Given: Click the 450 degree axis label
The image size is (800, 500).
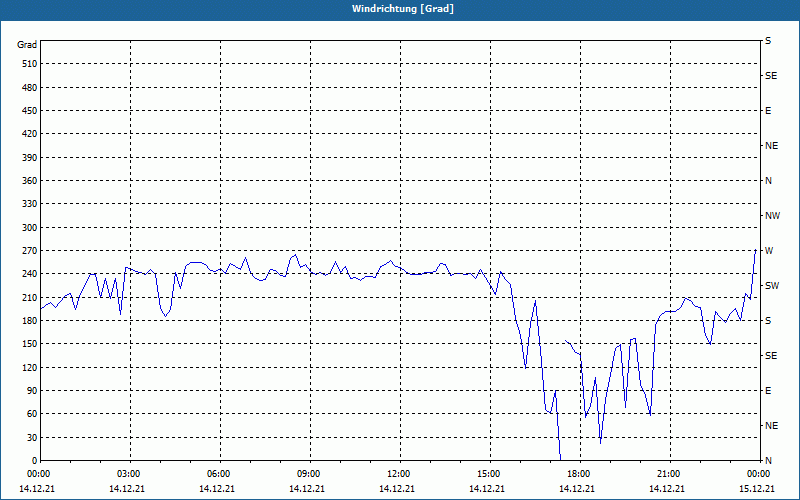Looking at the screenshot, I should pos(29,111).
